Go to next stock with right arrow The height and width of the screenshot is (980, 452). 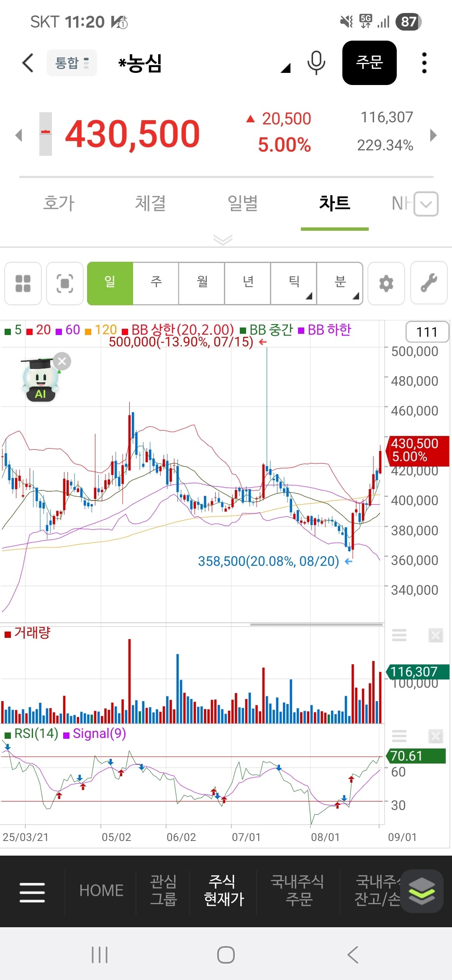coord(434,135)
